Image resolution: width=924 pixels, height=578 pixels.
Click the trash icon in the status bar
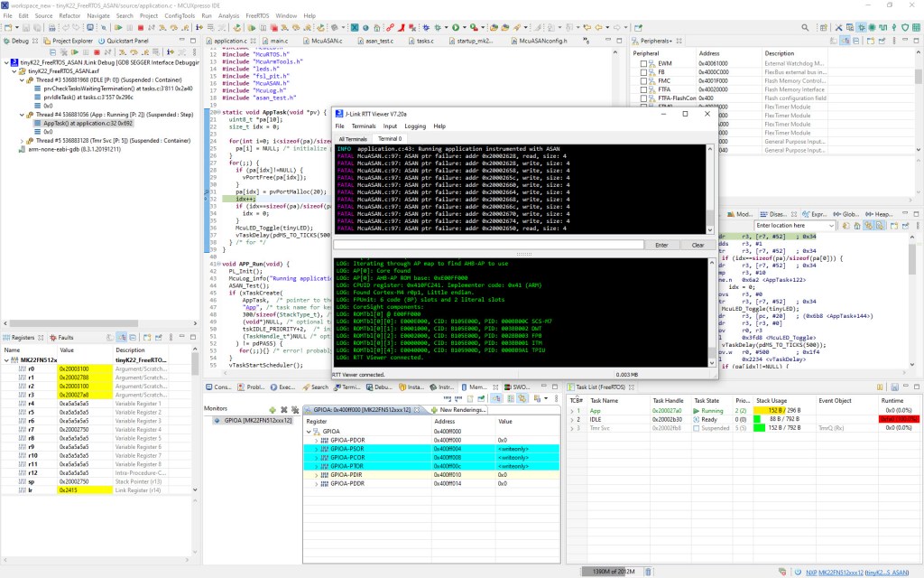(x=647, y=571)
